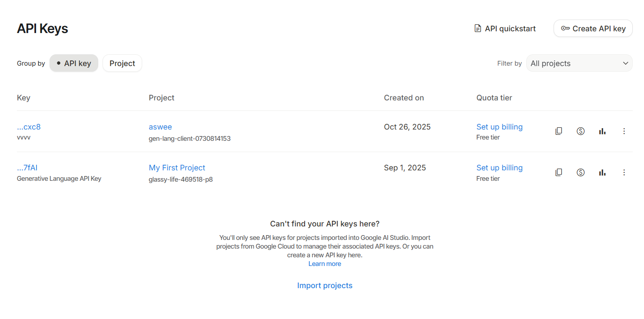Click Create API key button
Screen dimensions: 644x319
[x=593, y=29]
